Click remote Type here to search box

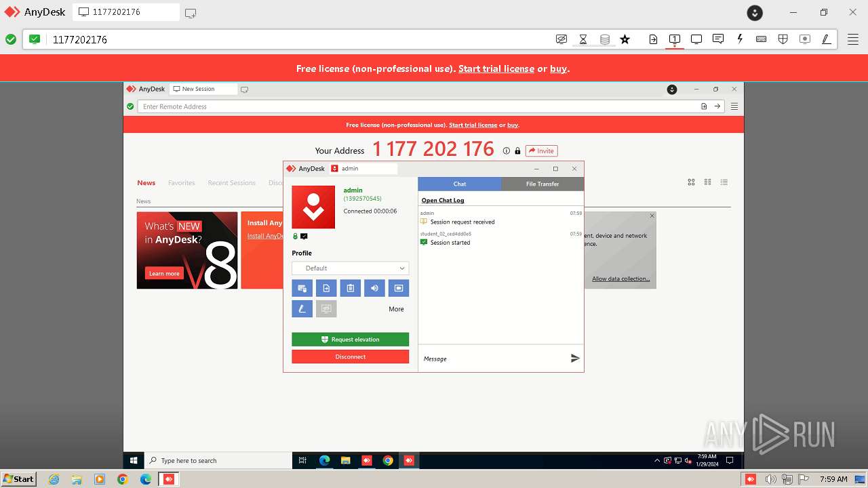click(x=218, y=461)
